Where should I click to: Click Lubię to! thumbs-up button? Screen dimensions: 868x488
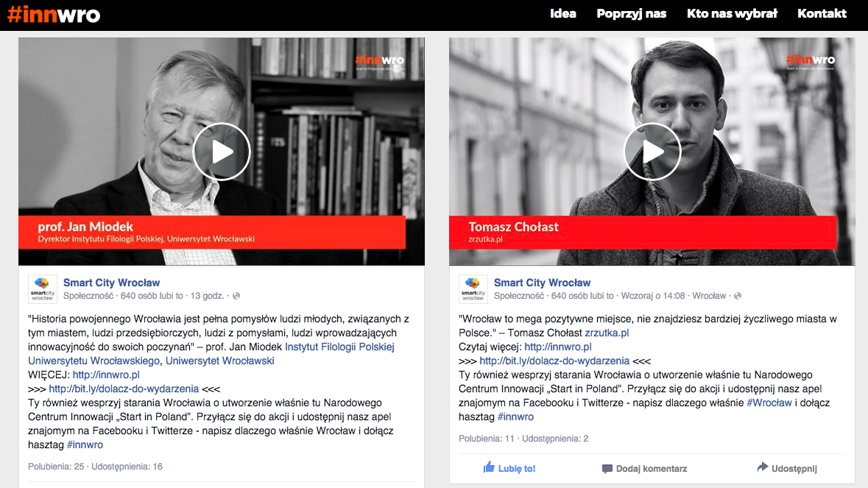[x=509, y=468]
